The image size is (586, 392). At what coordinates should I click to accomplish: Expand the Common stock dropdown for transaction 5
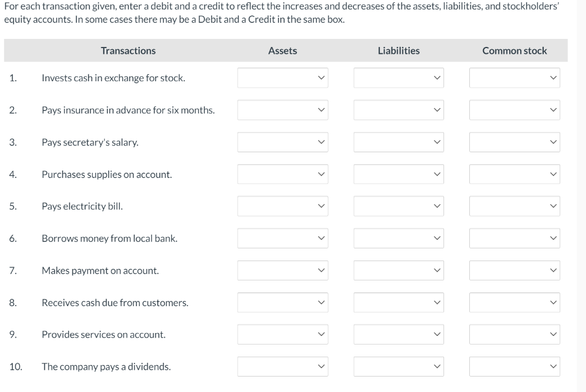point(514,206)
